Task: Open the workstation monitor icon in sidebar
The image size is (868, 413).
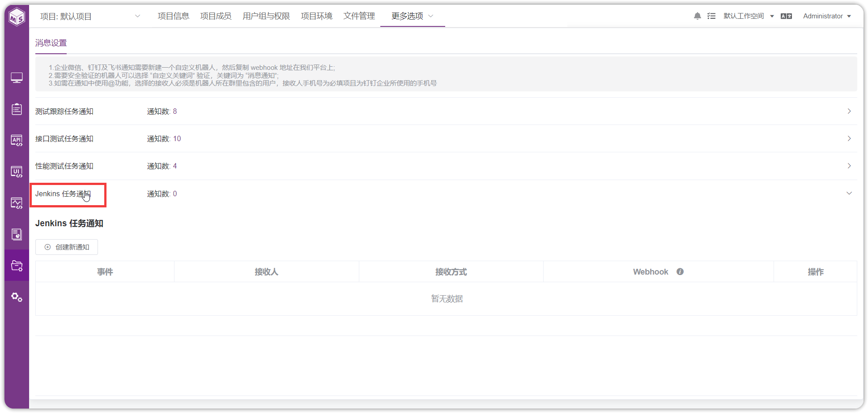Action: point(17,78)
